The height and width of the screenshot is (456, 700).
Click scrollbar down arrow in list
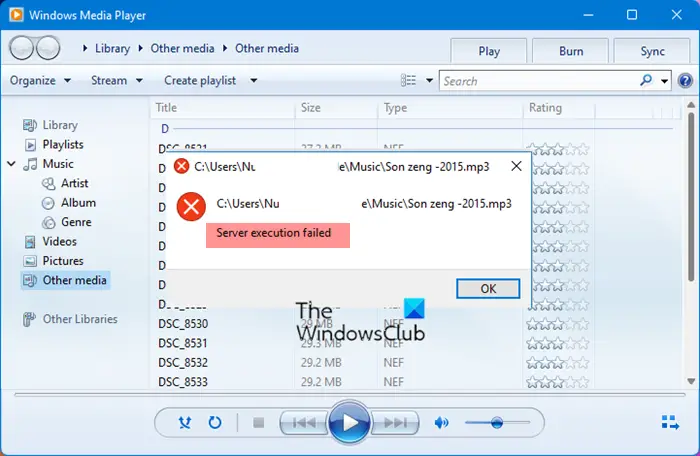(691, 381)
